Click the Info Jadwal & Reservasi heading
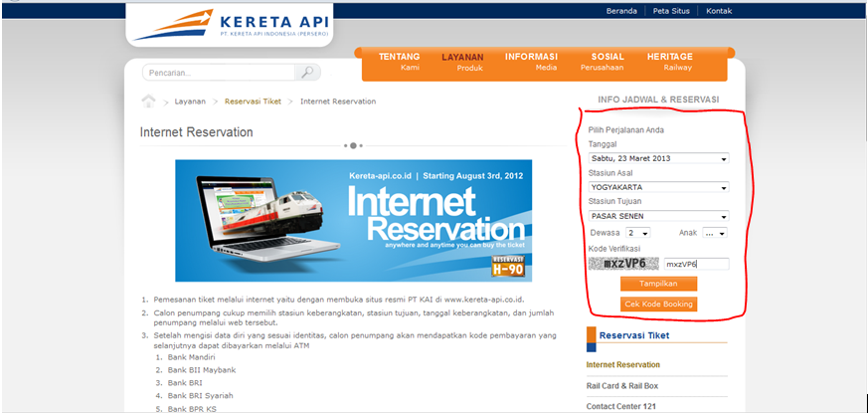This screenshot has height=413, width=868. [x=659, y=100]
